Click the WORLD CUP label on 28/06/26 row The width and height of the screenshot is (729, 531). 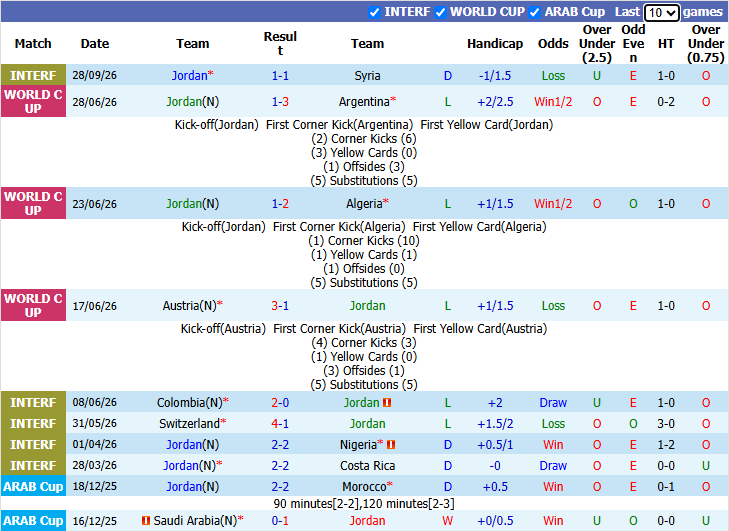[33, 101]
